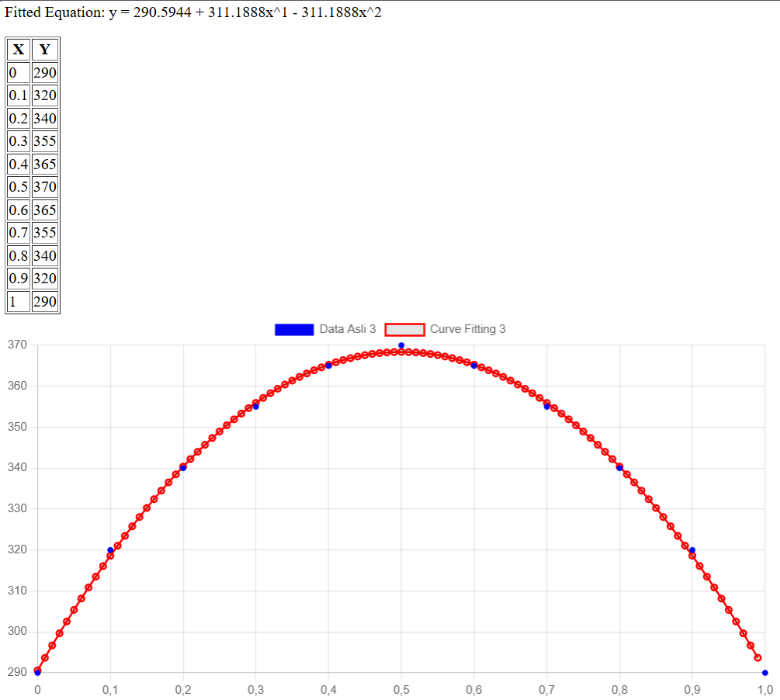780x700 pixels.
Task: Select the 0.5 cell in X column
Action: pos(18,187)
